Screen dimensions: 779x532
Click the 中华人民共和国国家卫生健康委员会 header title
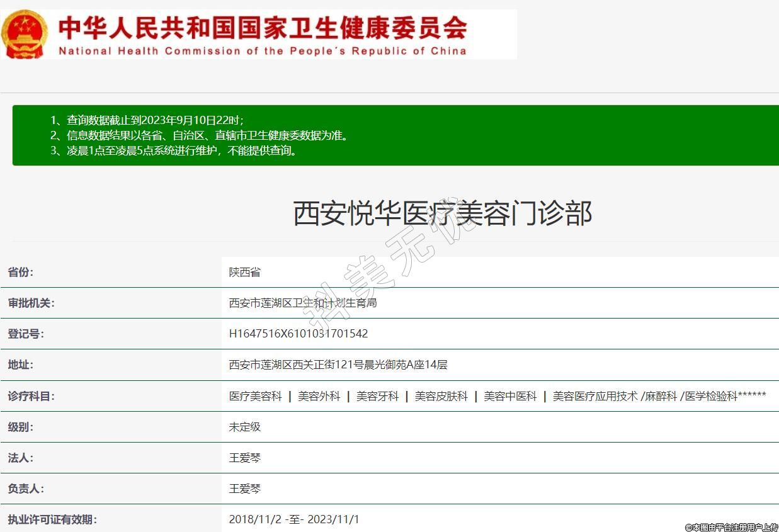(263, 27)
